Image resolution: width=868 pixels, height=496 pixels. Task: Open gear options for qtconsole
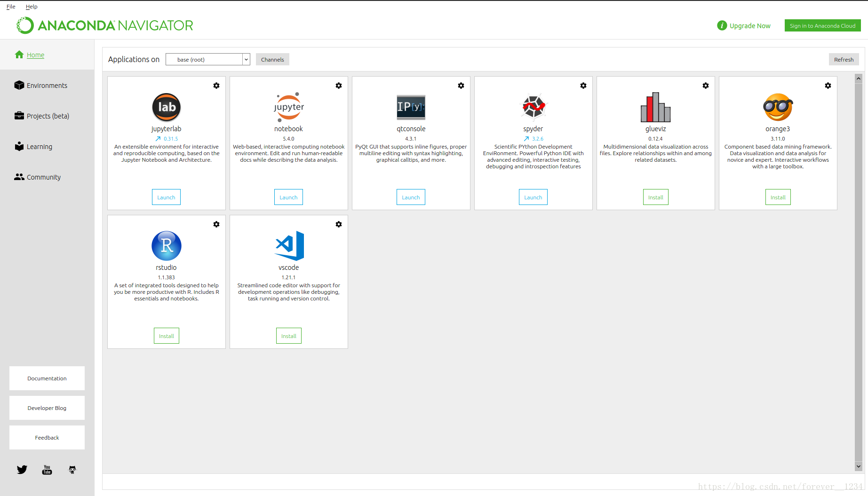click(461, 86)
